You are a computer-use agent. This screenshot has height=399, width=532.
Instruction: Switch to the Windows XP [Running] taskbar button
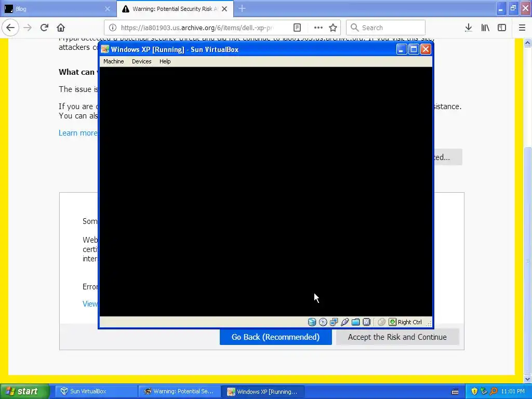(x=263, y=391)
